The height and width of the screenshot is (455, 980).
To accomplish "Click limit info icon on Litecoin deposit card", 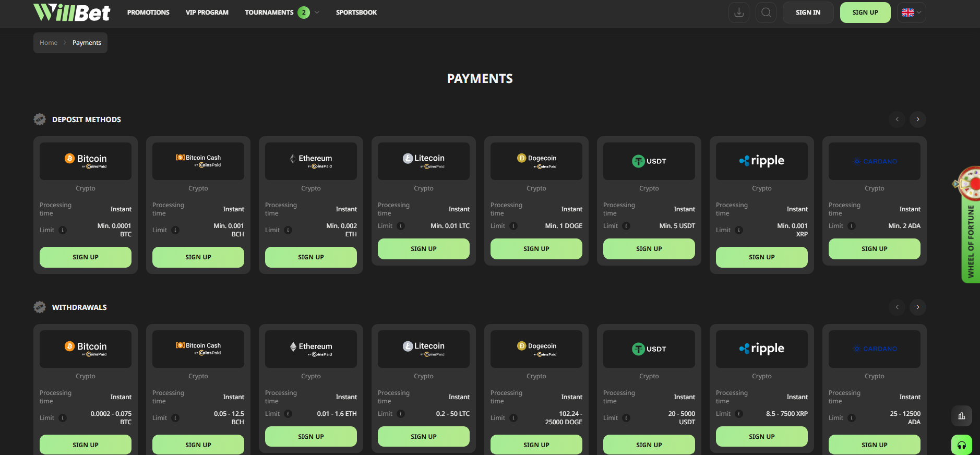I will coord(401,226).
